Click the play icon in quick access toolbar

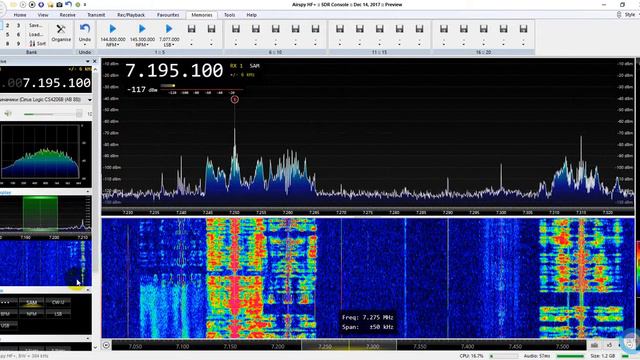[x=23, y=4]
